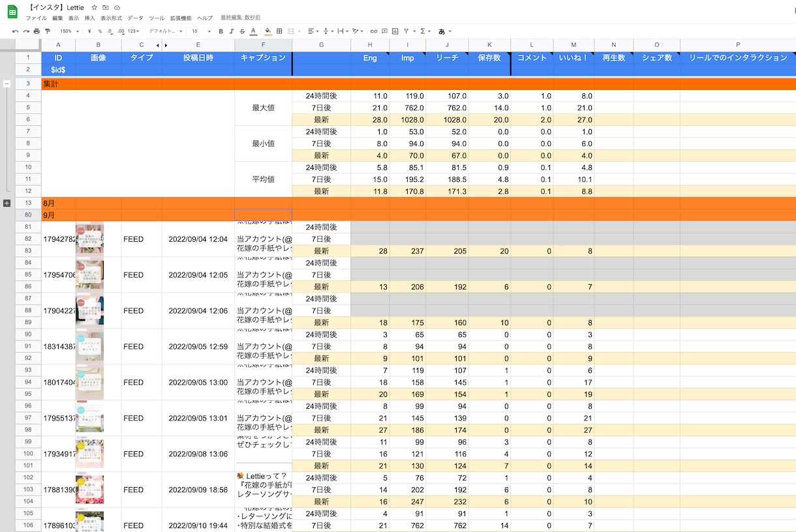Open the functions sigma menu

pos(425,31)
